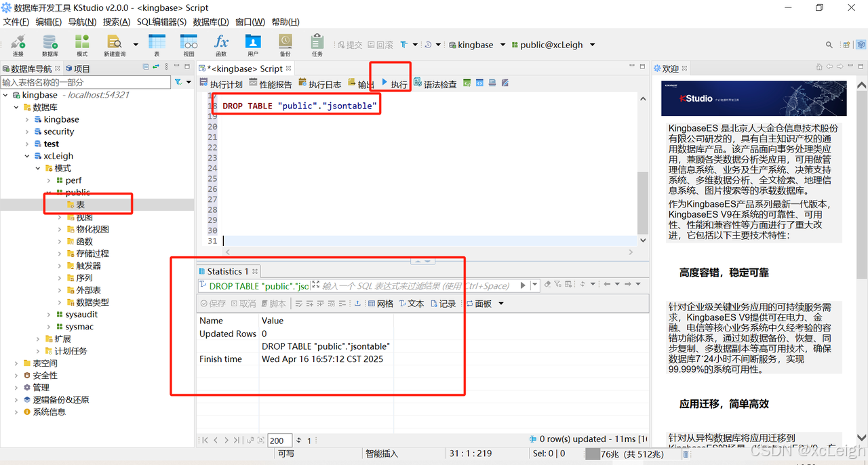Open the 视图 (View) toolbar icon
Viewport: 868px width, 465px height.
click(189, 45)
